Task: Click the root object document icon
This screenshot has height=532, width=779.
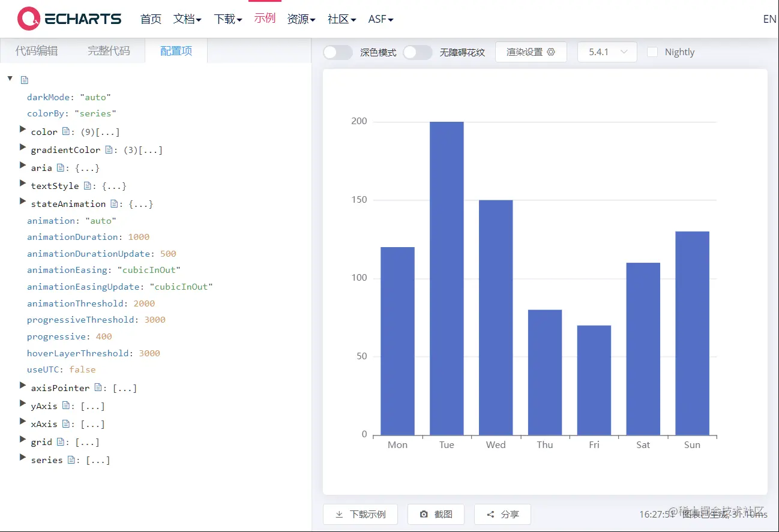Action: [25, 80]
